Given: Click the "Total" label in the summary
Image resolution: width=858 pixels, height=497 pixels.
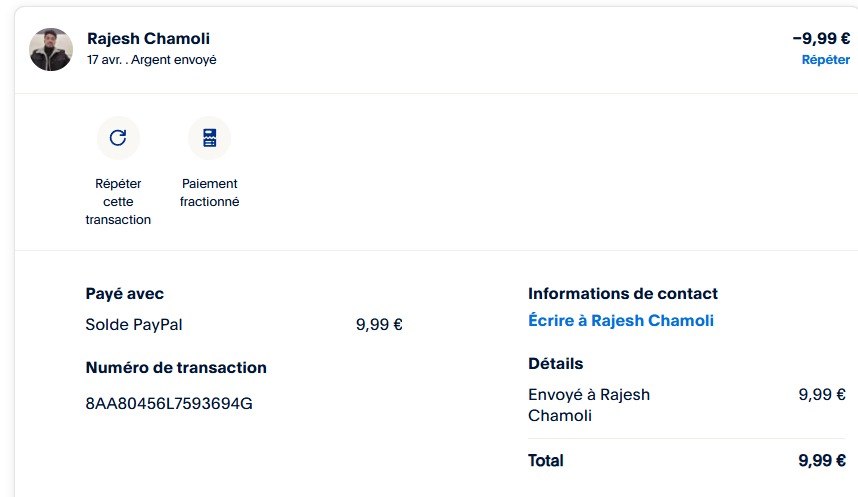Looking at the screenshot, I should coord(545,461).
